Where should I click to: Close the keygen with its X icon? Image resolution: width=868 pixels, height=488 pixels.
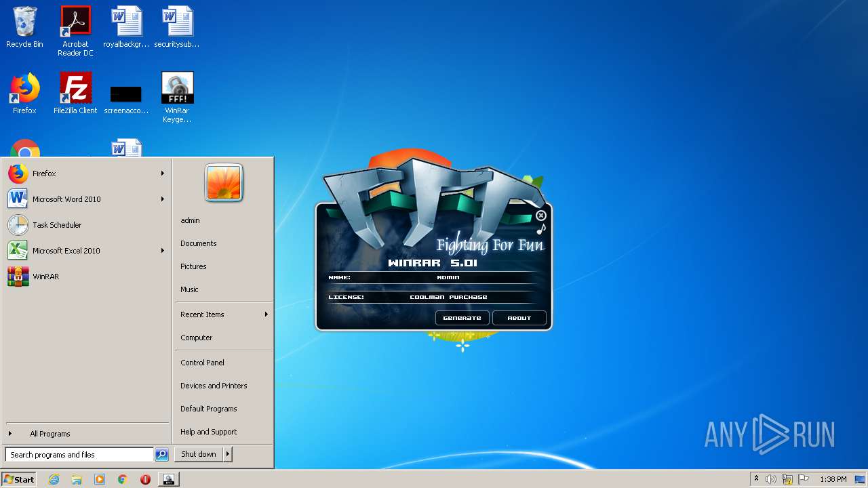coord(540,216)
